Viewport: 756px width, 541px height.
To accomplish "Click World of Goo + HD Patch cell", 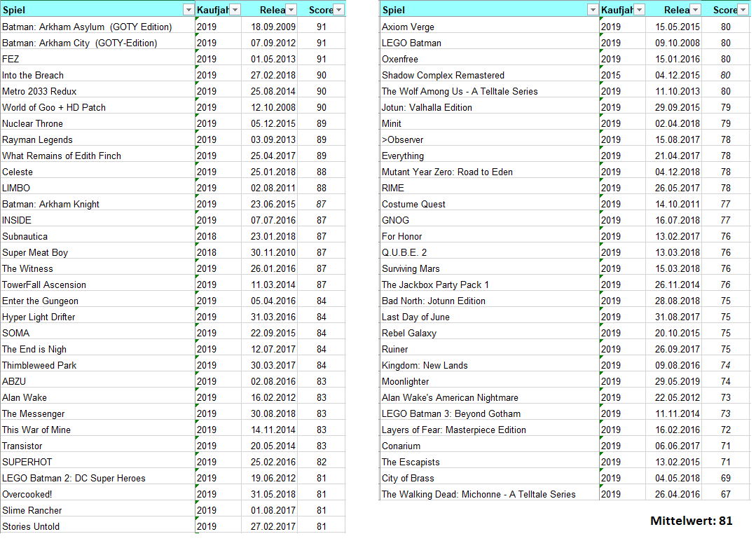I will point(97,107).
